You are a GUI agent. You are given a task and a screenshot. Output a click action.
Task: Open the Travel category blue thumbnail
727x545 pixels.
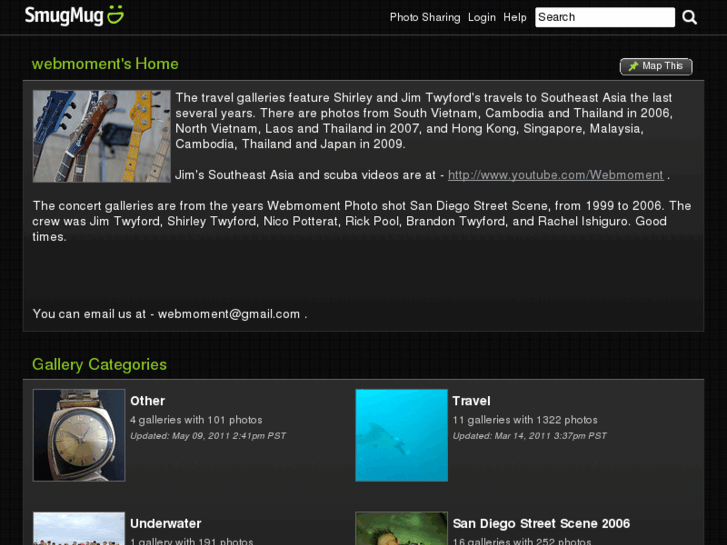click(401, 435)
